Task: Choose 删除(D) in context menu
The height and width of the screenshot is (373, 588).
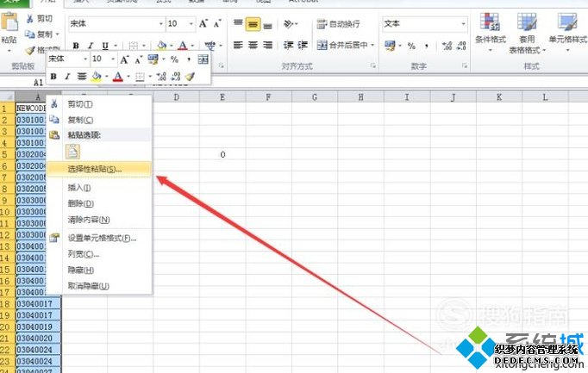Action: click(100, 203)
